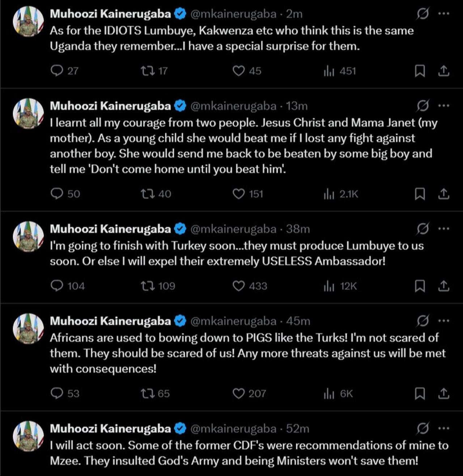Click the reply icon showing 104 comments
Viewport: 463px width, 476px height.
click(x=58, y=286)
